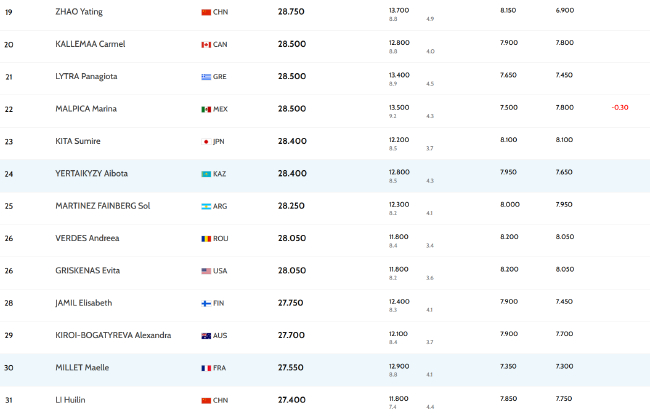The width and height of the screenshot is (650, 418).
Task: Select athlete LI Huilin
Action: 70,400
